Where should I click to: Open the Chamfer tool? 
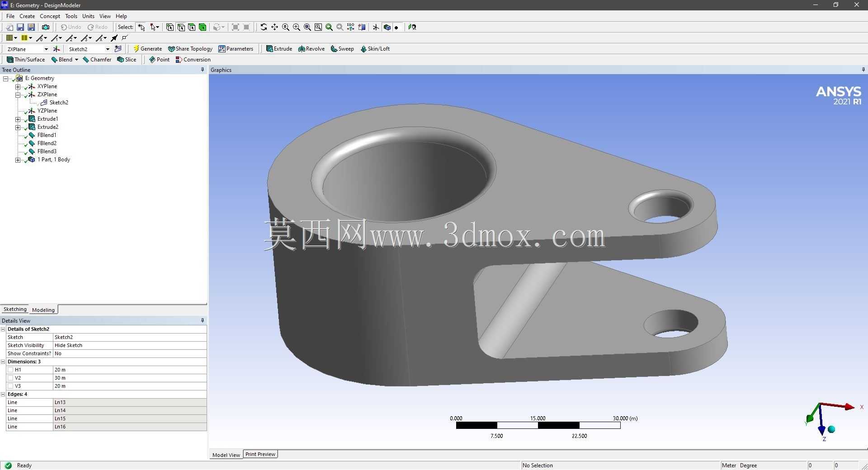point(97,60)
